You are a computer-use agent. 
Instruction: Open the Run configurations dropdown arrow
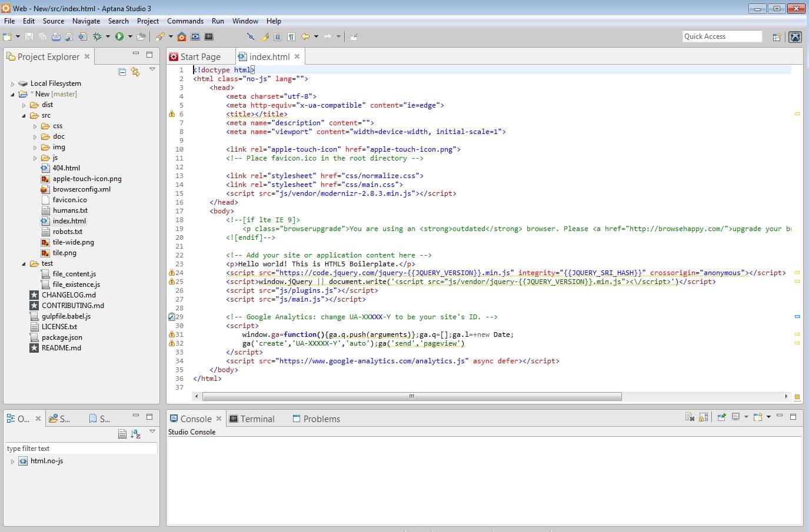(x=130, y=36)
